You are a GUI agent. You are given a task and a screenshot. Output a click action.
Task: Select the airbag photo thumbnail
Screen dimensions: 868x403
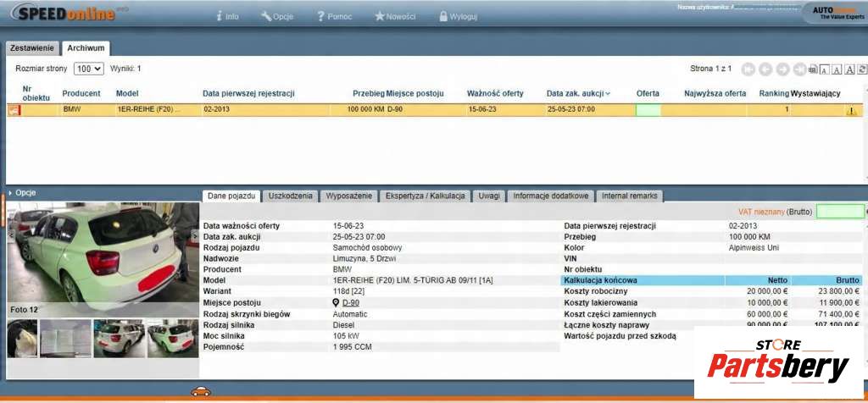(22, 338)
